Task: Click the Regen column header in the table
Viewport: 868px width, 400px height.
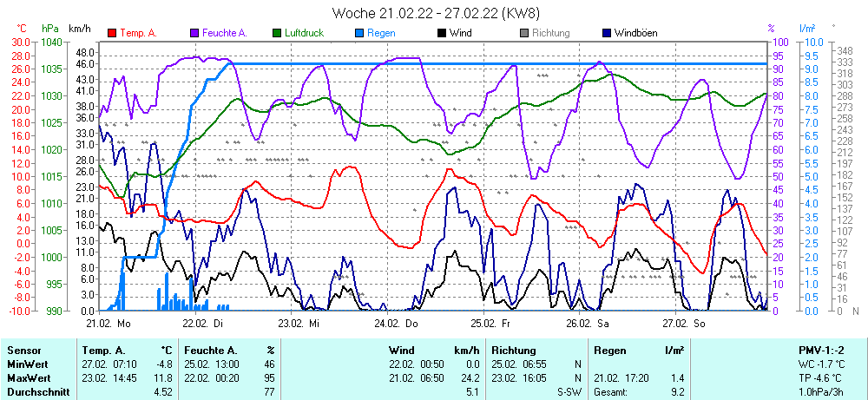Action: 609,350
